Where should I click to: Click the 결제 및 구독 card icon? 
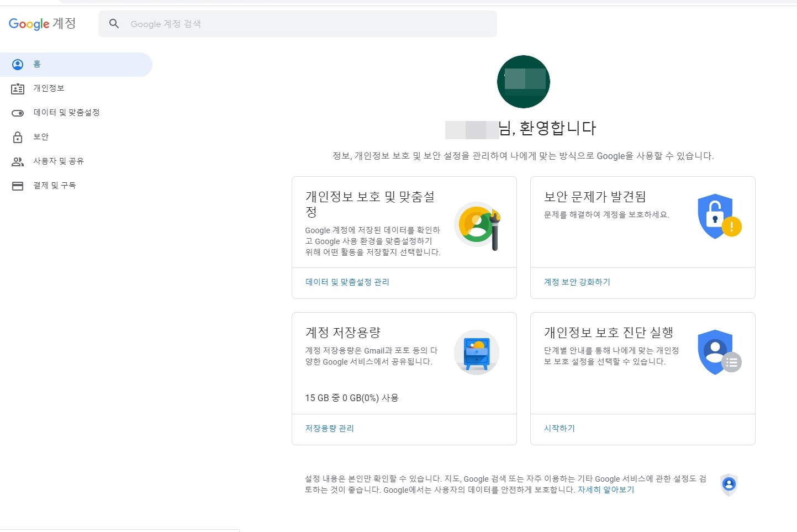(18, 186)
